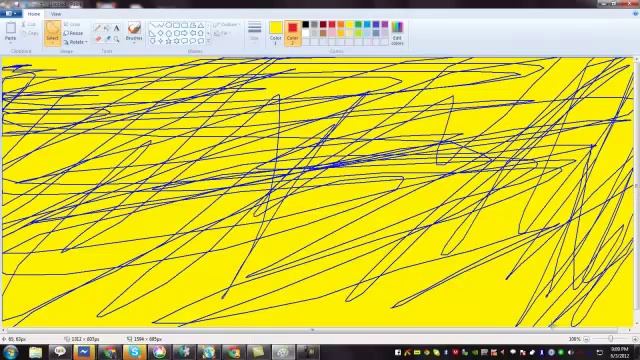The width and height of the screenshot is (640, 360).
Task: Choose the Triangle shape
Action: 200,25
